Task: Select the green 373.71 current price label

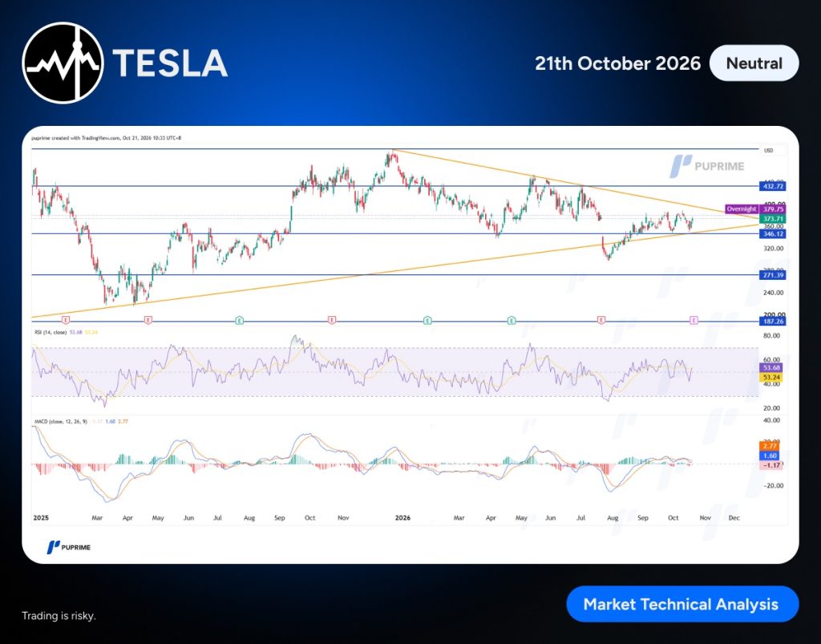Action: point(773,219)
